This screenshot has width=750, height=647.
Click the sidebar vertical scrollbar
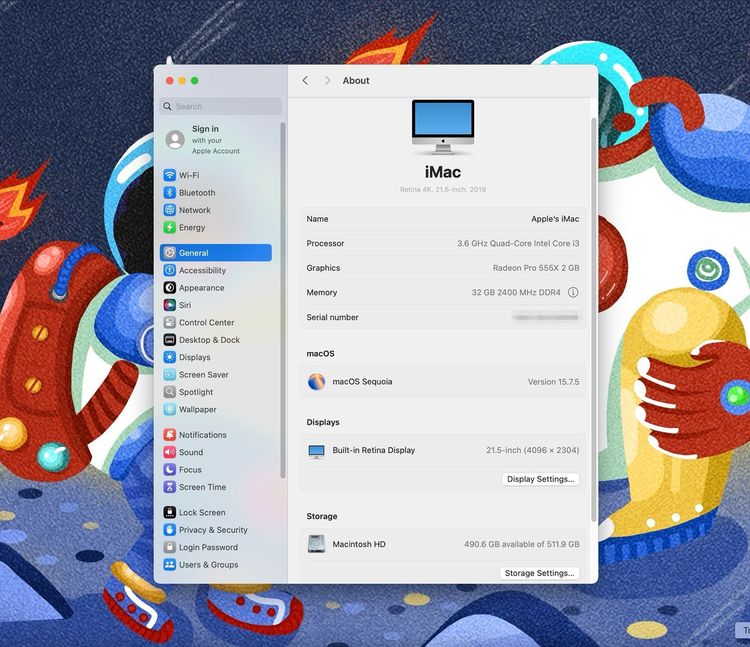point(283,300)
